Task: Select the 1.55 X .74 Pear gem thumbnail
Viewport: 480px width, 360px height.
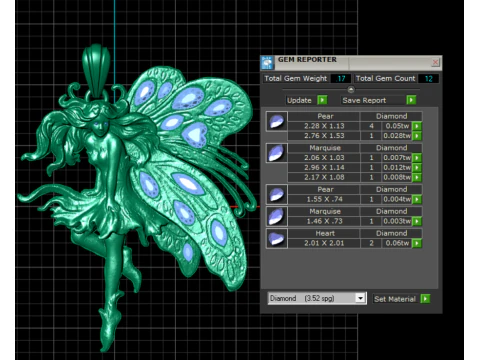Action: (277, 194)
